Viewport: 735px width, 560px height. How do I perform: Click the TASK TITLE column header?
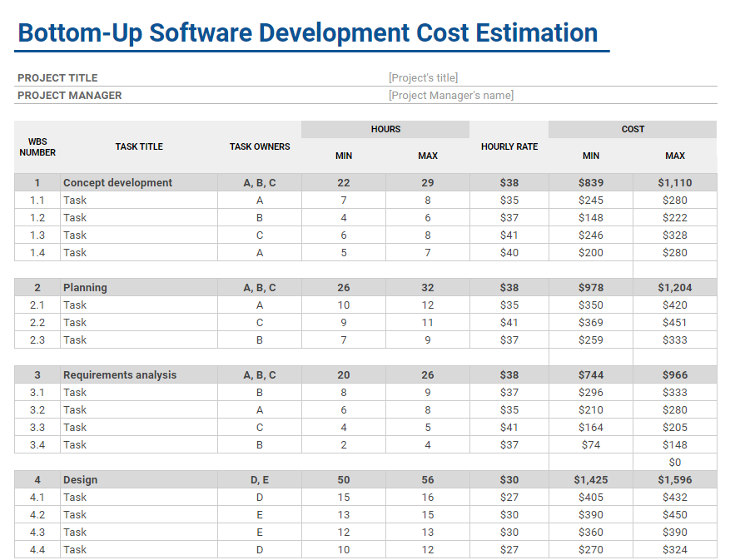pos(139,146)
